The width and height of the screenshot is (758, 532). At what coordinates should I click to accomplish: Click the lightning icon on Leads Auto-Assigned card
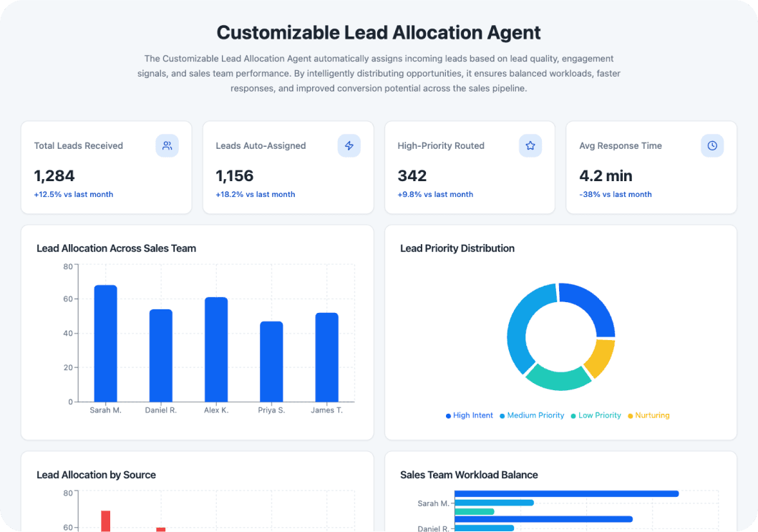[x=349, y=145]
